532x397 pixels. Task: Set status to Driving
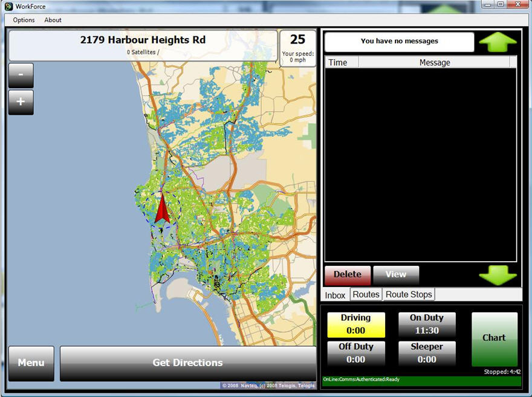[356, 324]
